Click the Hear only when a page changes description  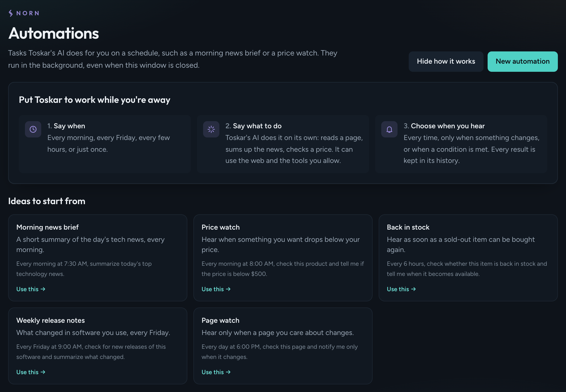278,332
